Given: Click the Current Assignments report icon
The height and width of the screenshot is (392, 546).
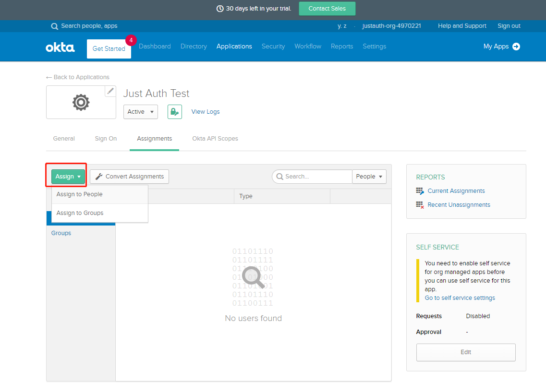Looking at the screenshot, I should (420, 191).
